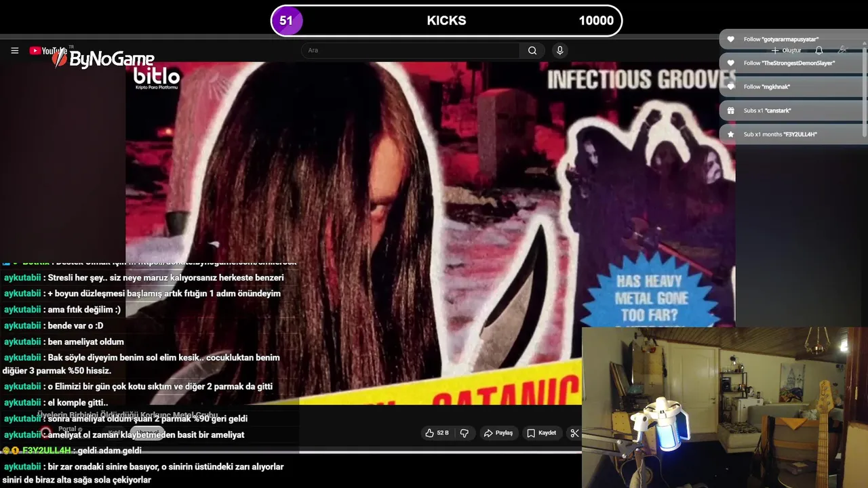Click the scissors clip icon
This screenshot has width=868, height=488.
[574, 433]
